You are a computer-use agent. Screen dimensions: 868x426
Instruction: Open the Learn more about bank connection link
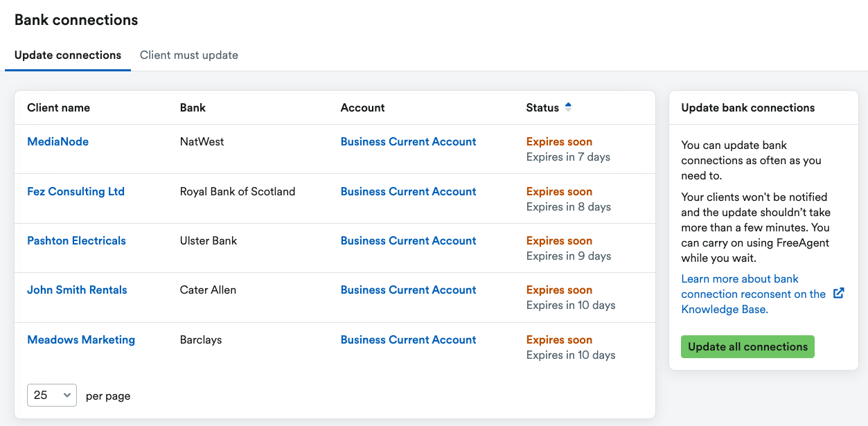coord(754,294)
